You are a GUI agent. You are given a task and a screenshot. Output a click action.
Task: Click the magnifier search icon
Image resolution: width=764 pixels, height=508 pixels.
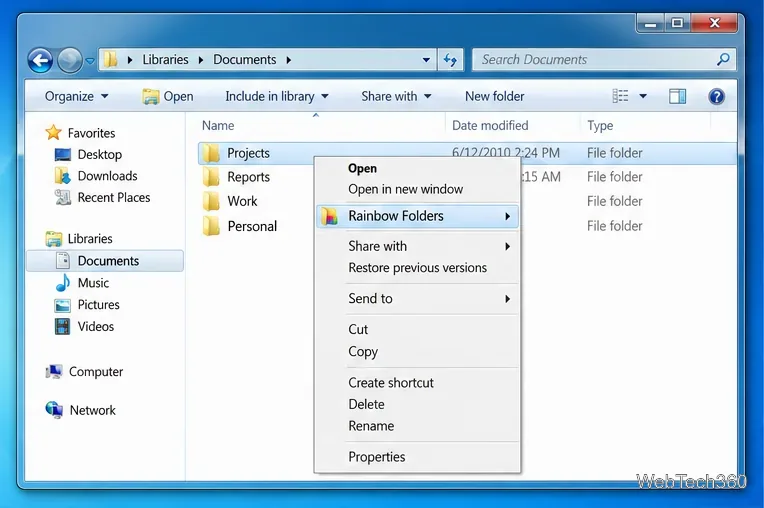coord(723,59)
